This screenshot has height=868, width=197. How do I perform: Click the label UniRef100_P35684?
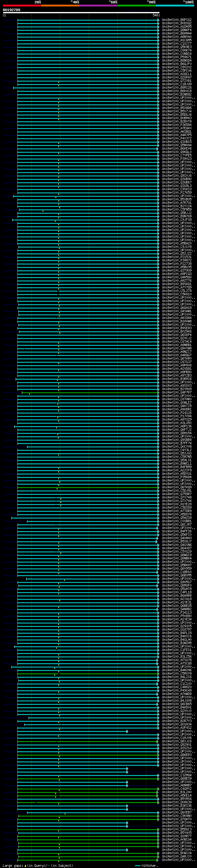(x=177, y=477)
